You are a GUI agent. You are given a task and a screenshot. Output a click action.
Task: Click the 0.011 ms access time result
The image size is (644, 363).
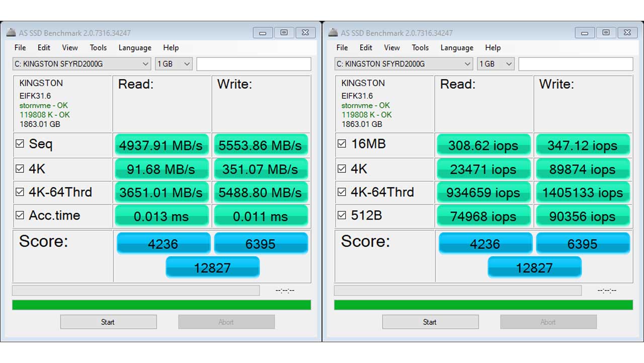point(261,216)
